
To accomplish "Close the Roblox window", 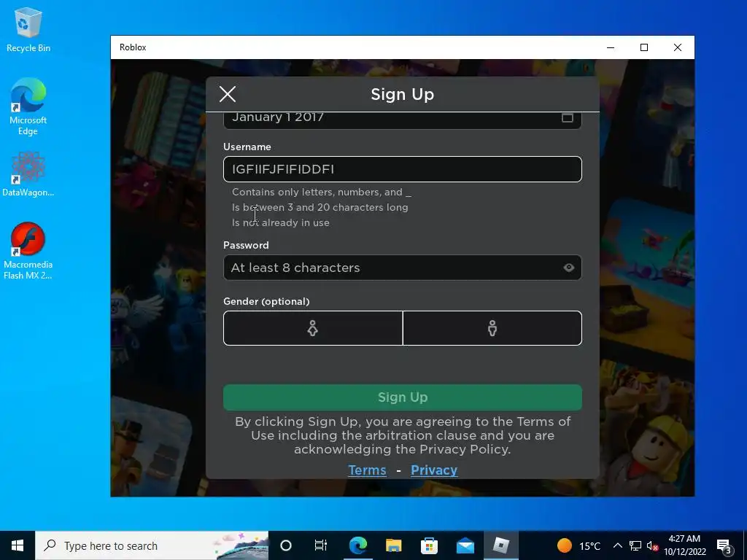I will (x=678, y=47).
